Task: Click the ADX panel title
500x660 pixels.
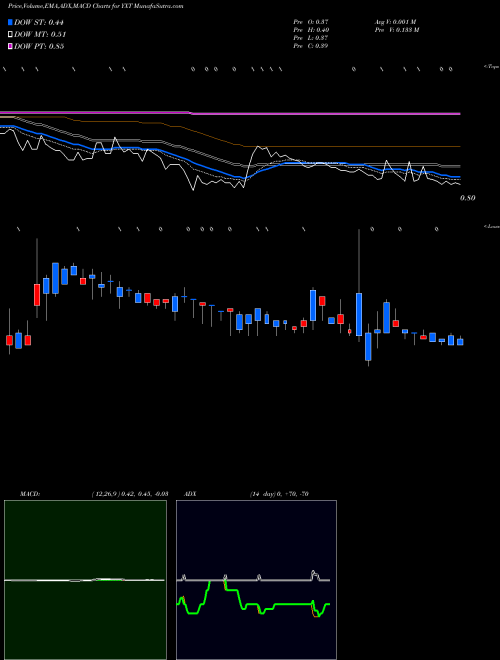Action: click(x=190, y=494)
